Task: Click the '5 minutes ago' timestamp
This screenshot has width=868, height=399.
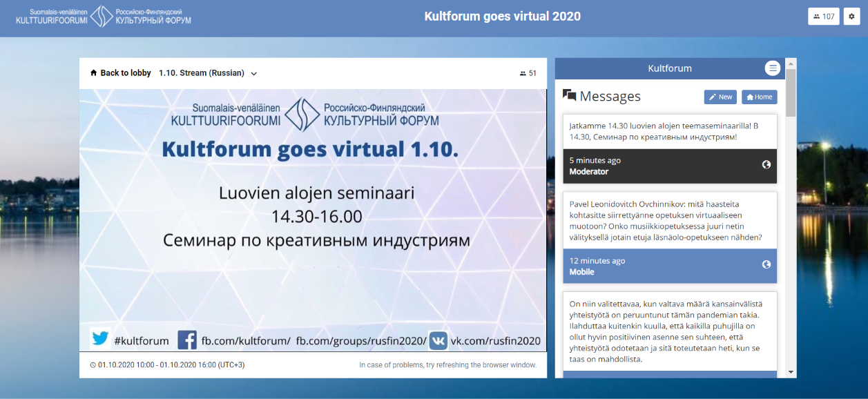Action: click(x=595, y=161)
